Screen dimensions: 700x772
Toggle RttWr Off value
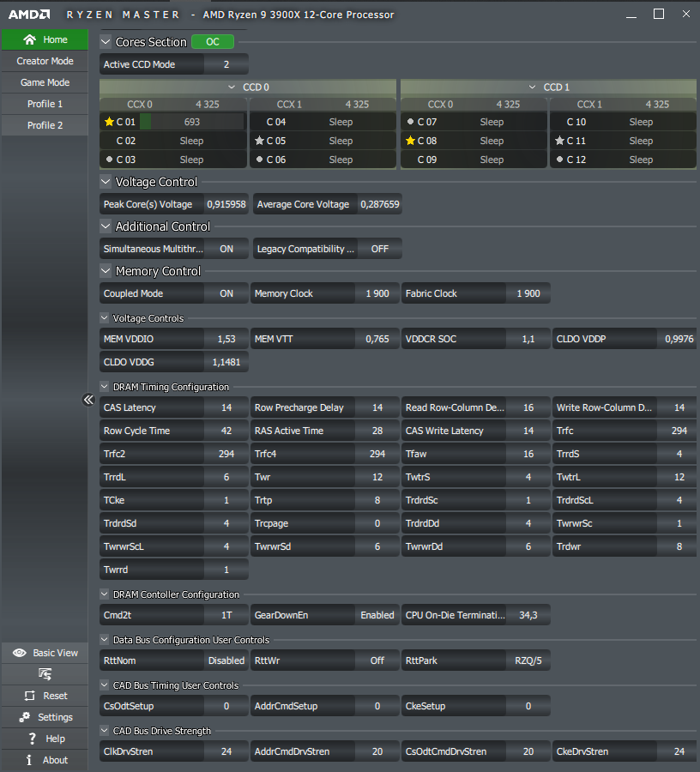377,660
